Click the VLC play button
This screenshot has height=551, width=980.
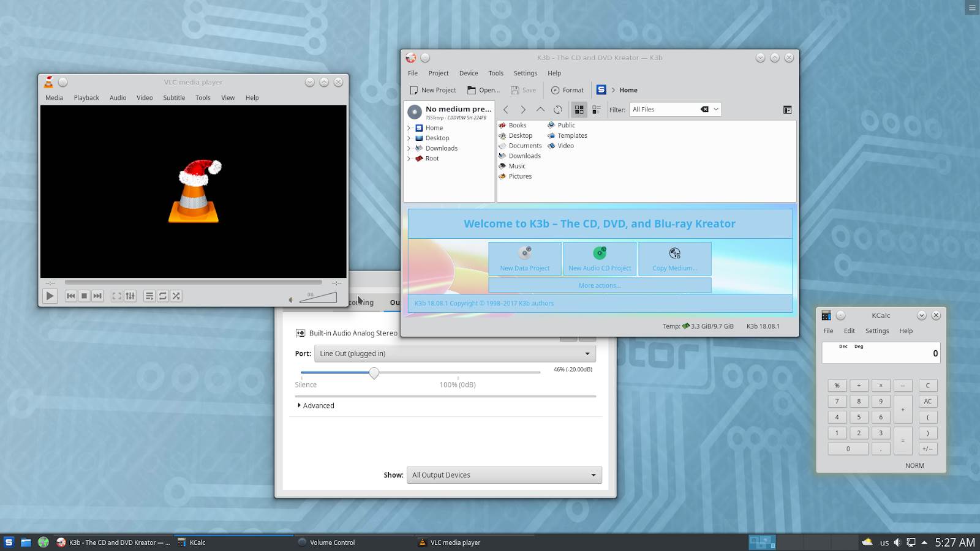50,296
